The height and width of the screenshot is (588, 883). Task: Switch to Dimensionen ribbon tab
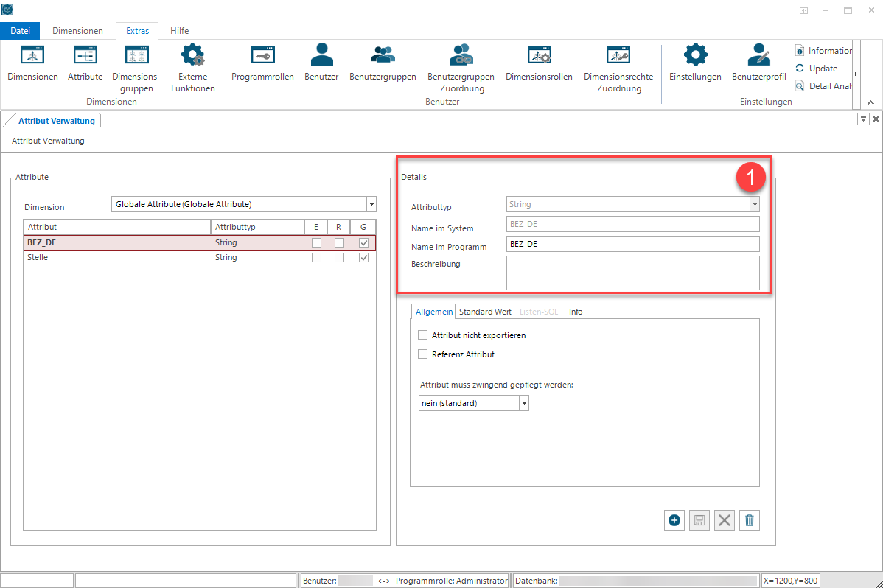pos(77,31)
